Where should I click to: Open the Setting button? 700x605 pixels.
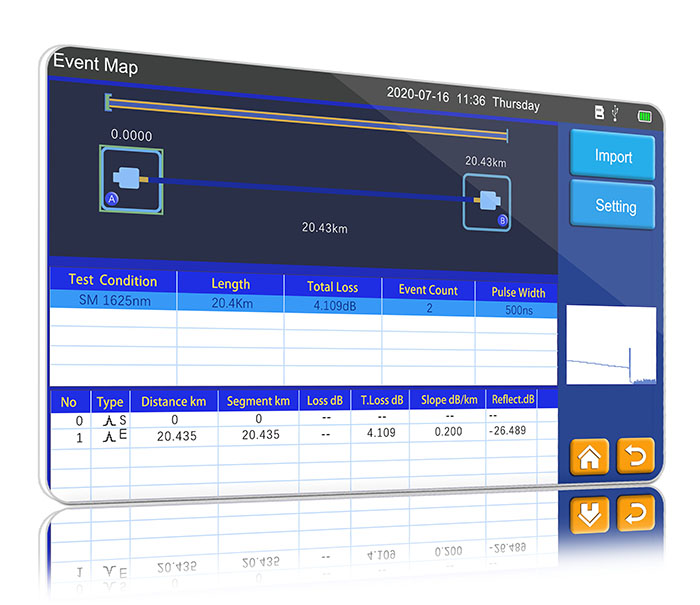tap(615, 205)
